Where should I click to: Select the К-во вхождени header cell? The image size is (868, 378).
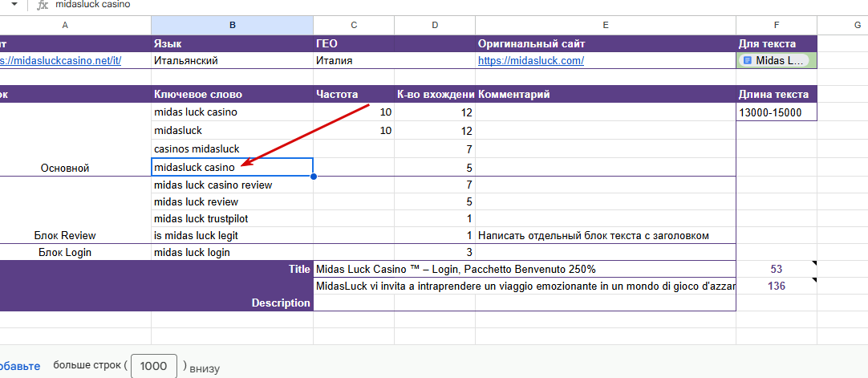click(435, 94)
